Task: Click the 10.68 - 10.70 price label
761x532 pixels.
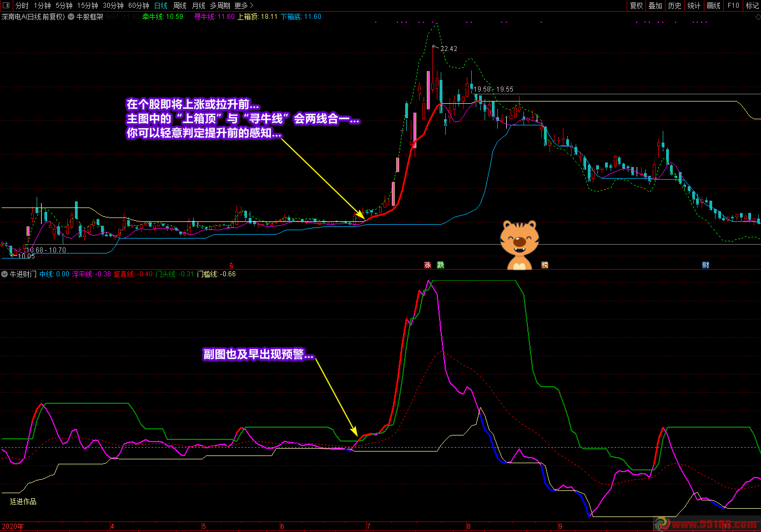Action: pos(46,250)
